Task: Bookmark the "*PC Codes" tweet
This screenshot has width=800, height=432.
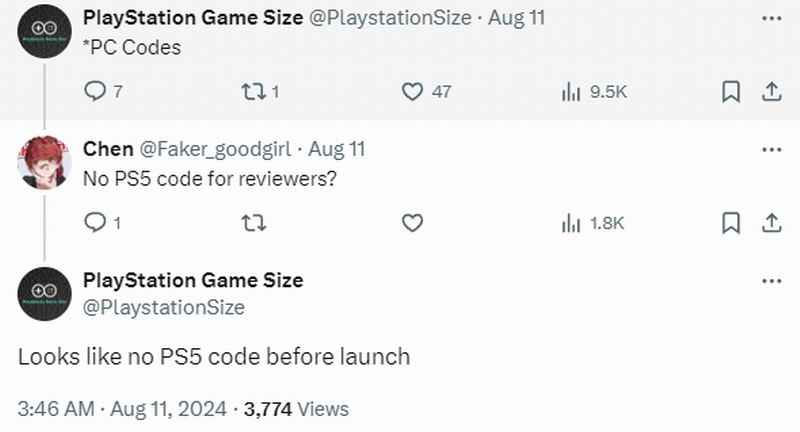Action: point(731,91)
